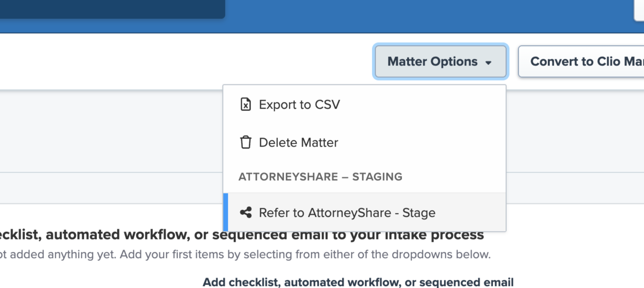Click white toolbar space left of Matter Options
644x288 pixels.
click(185, 62)
